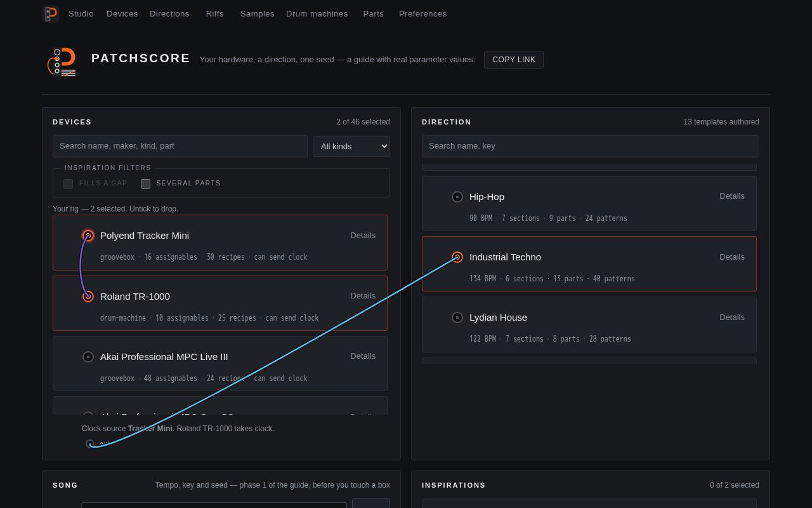Click '13 templates authored' text
The width and height of the screenshot is (812, 508).
tap(721, 122)
